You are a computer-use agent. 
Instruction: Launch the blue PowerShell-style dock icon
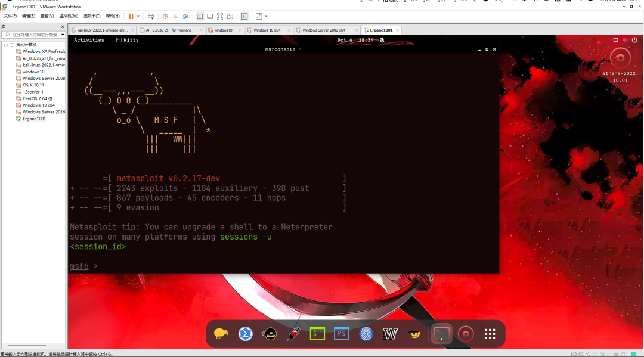click(245, 334)
